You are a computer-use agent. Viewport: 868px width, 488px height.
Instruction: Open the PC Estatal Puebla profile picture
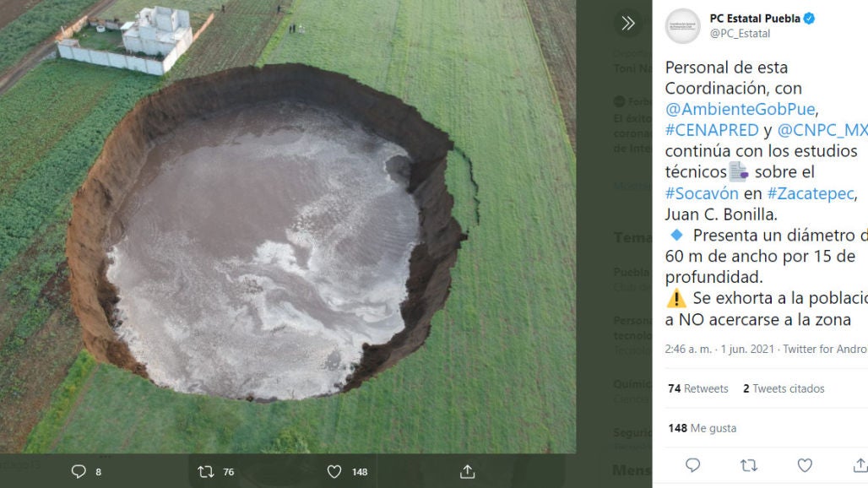[682, 26]
